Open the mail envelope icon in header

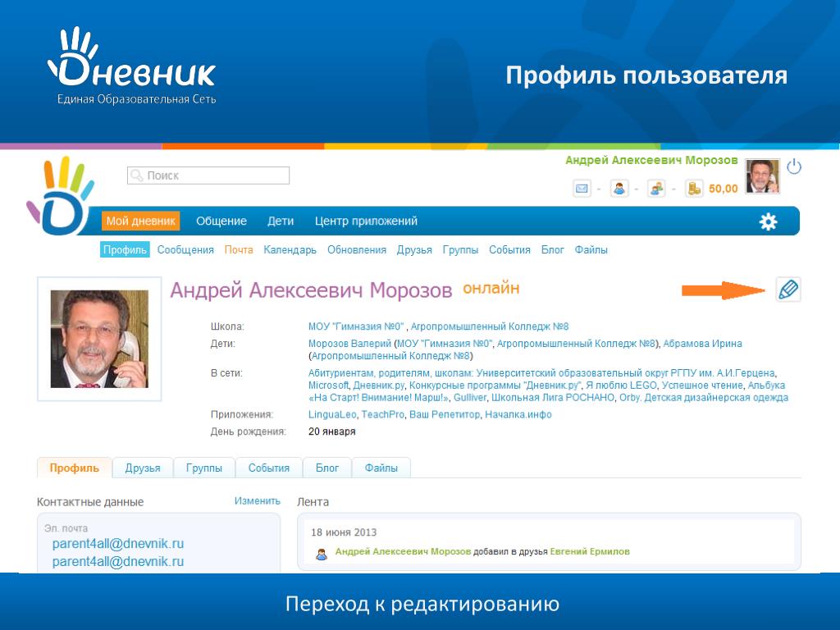coord(582,189)
